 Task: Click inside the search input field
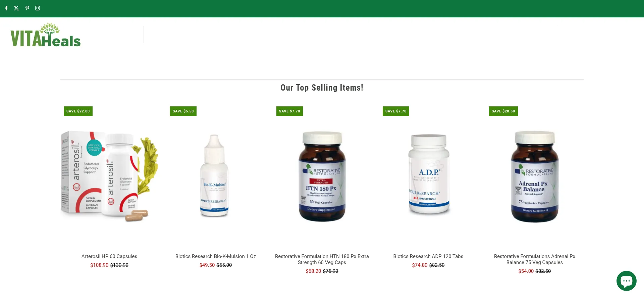point(350,35)
